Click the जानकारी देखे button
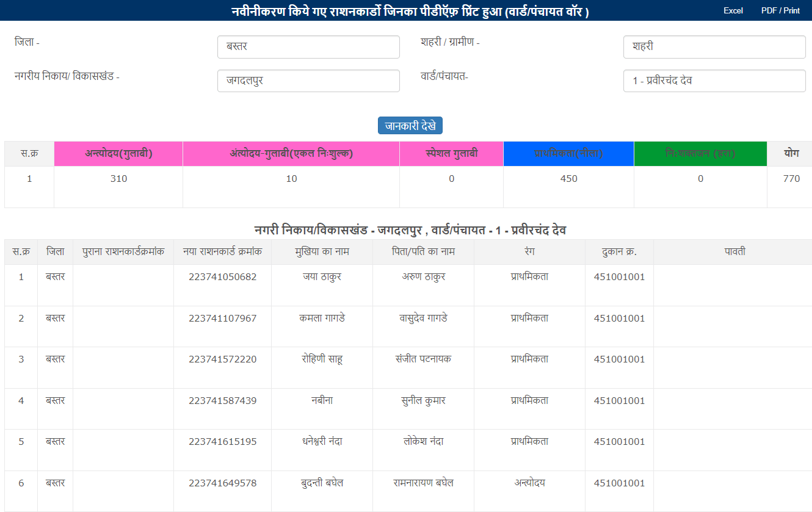 coord(410,126)
